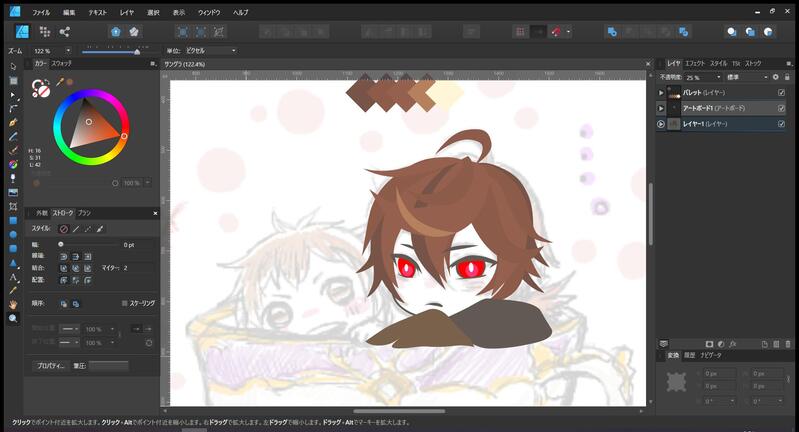Enable the スケーリング checkbox
Screen dimensions: 799x432
pos(124,303)
